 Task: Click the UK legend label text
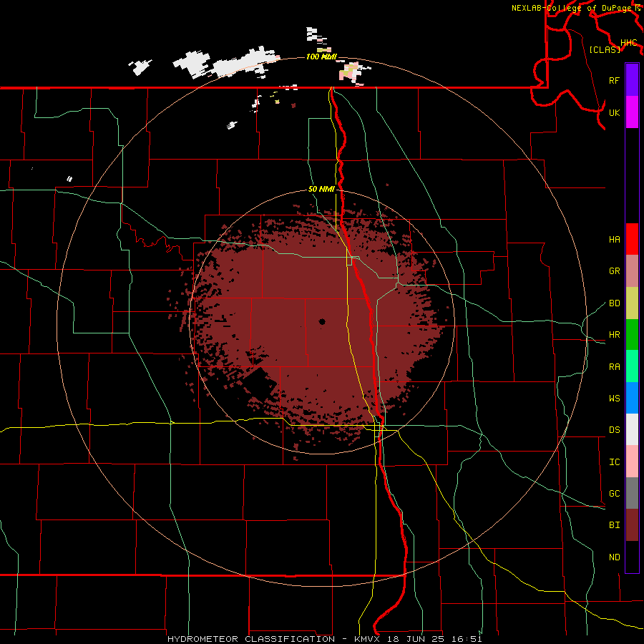pos(614,112)
